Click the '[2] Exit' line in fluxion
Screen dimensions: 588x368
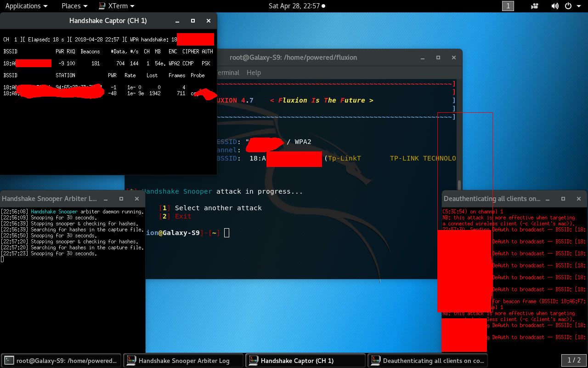pyautogui.click(x=175, y=216)
